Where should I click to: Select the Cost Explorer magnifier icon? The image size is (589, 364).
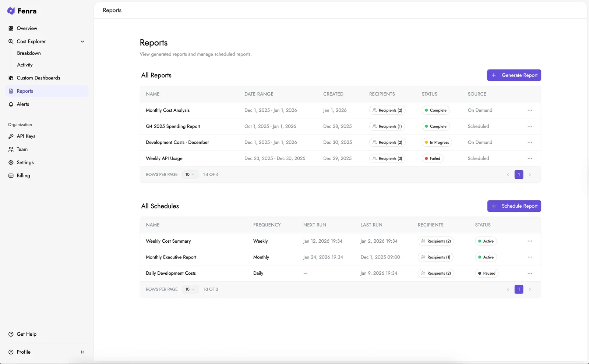pos(11,41)
